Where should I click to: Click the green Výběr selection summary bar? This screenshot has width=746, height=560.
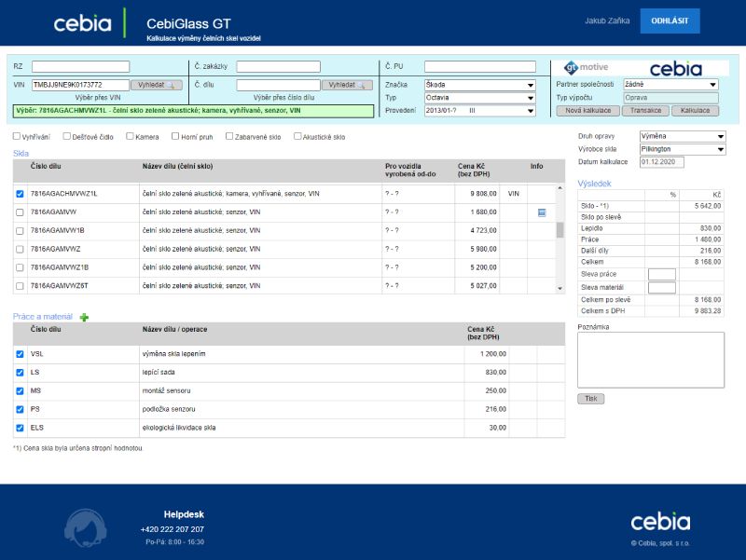pos(193,111)
